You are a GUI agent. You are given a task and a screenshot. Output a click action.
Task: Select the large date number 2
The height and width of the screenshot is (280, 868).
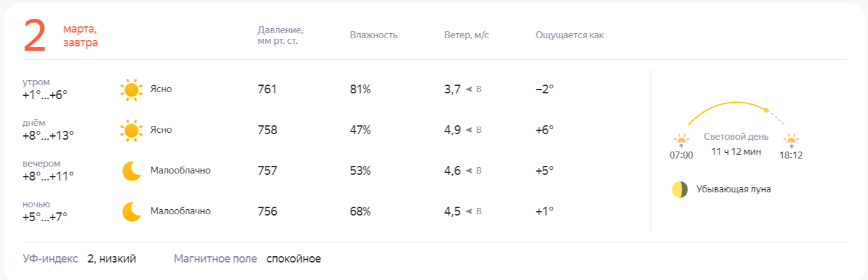coord(35,36)
